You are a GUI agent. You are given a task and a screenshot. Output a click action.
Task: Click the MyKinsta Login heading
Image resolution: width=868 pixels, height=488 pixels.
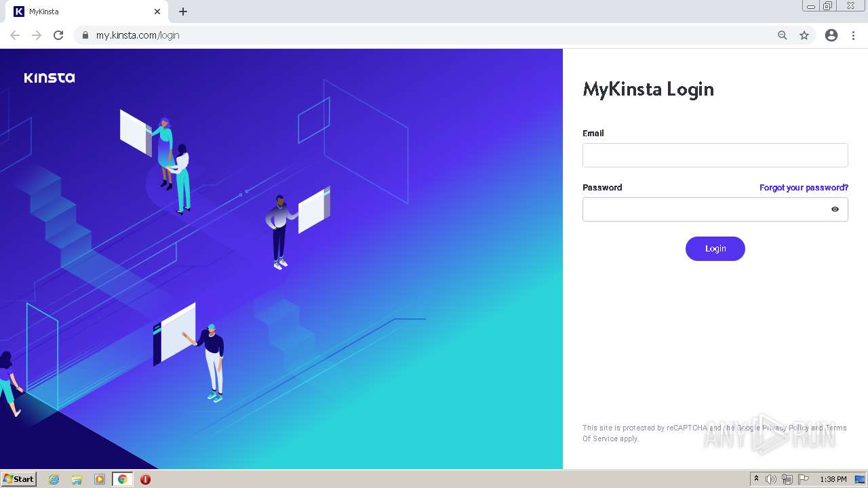tap(648, 89)
